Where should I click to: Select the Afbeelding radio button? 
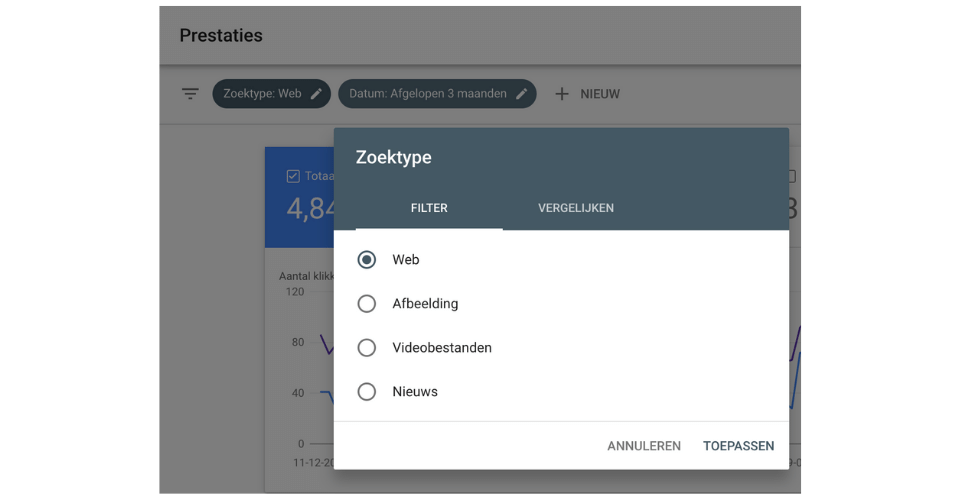coord(367,304)
